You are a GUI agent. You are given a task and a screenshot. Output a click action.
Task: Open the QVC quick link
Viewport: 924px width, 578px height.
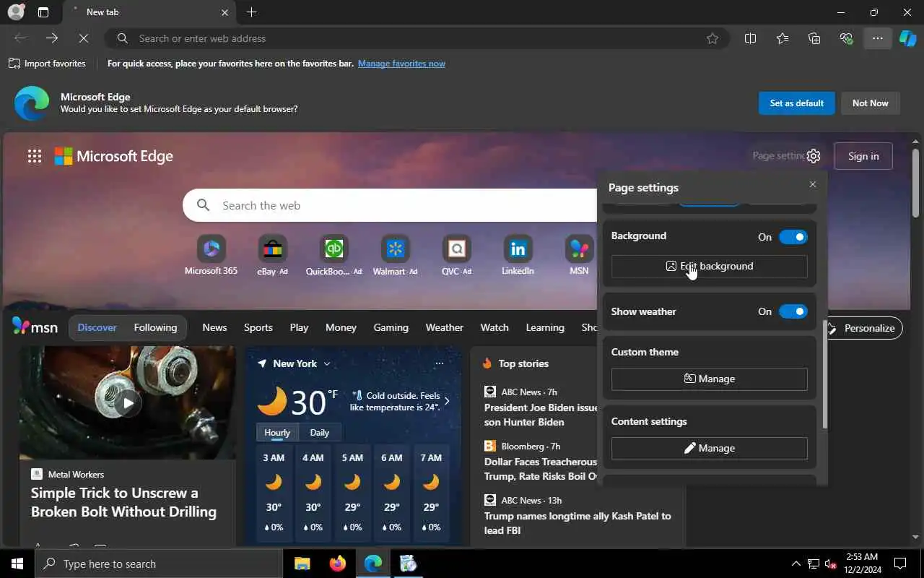coord(456,255)
